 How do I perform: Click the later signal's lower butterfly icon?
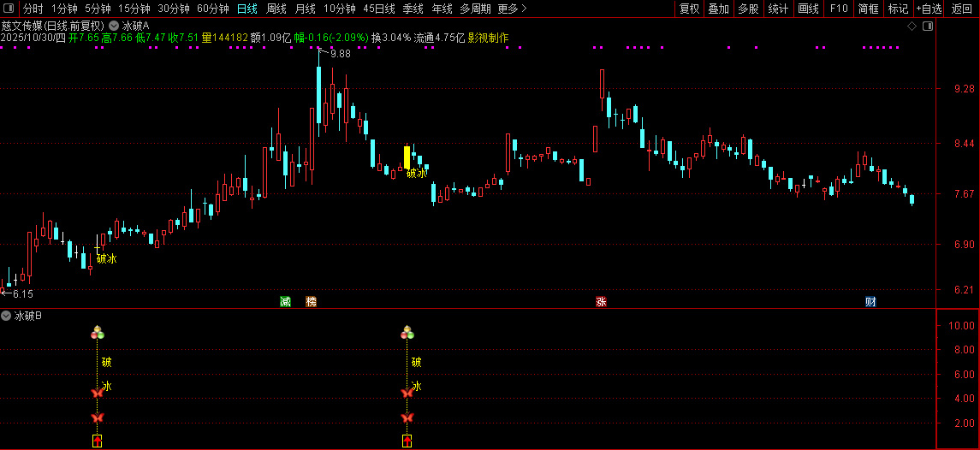click(x=407, y=417)
